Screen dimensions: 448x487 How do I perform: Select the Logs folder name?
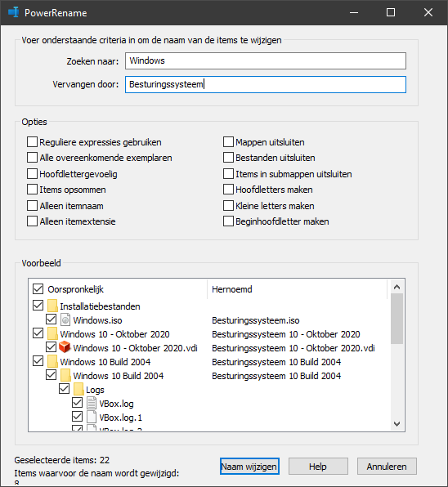pos(95,390)
